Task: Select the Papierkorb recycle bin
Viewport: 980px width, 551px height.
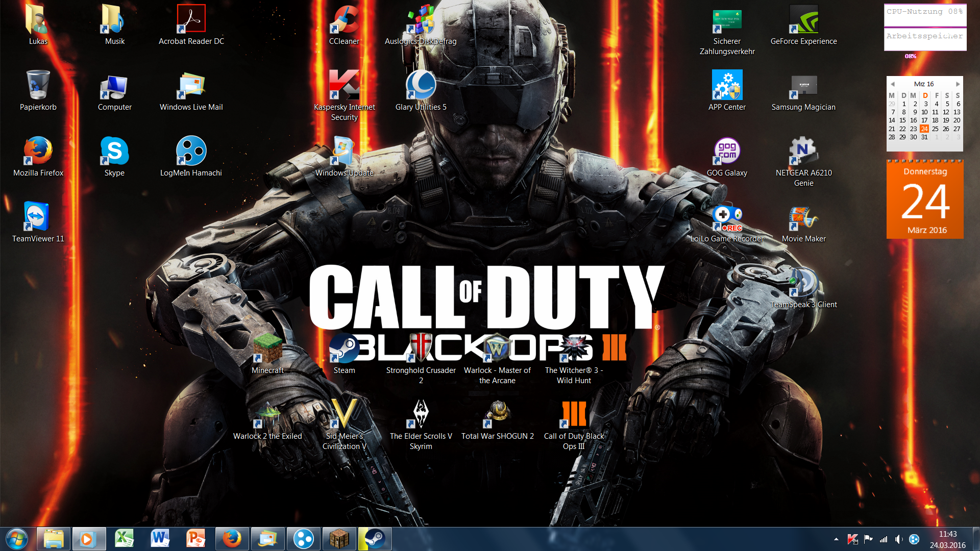Action: tap(38, 90)
